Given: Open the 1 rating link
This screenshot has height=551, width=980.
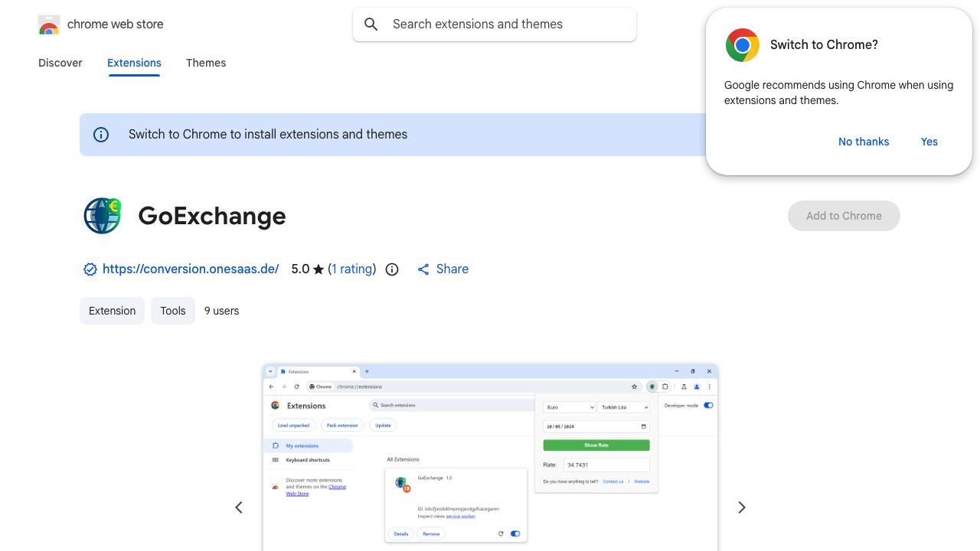Looking at the screenshot, I should [x=352, y=269].
